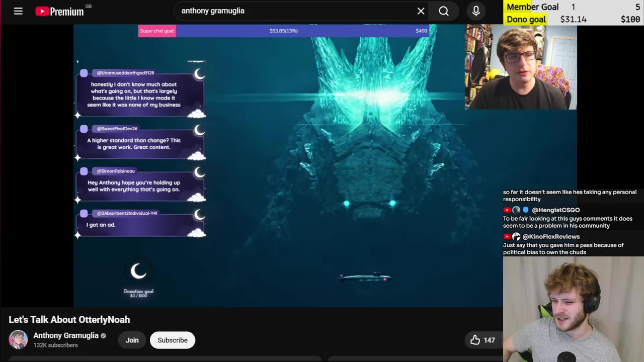Start voice search with microphone icon
Image resolution: width=644 pixels, height=362 pixels.
[x=476, y=11]
